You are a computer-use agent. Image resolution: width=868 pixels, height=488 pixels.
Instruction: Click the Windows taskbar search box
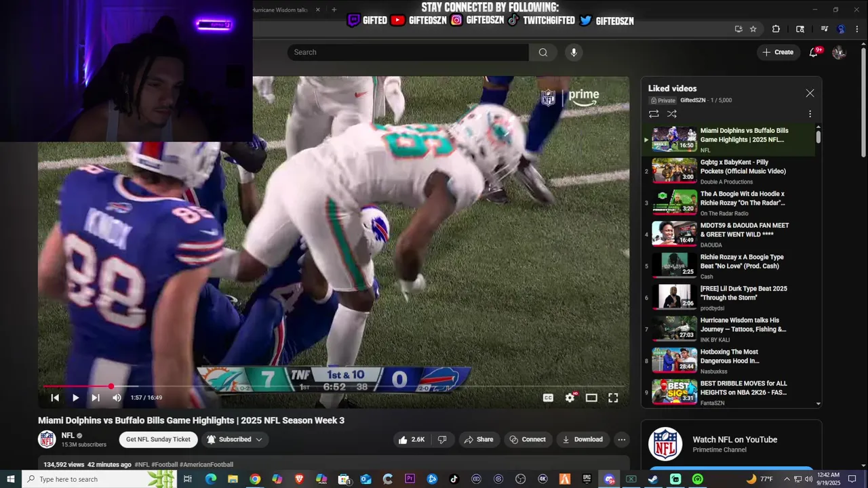point(98,479)
